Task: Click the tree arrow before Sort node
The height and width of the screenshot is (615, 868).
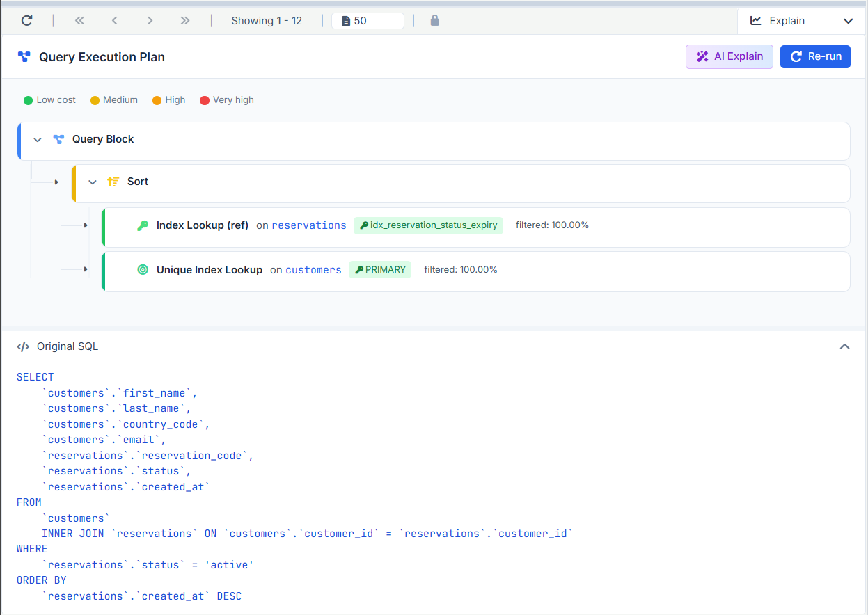Action: click(56, 182)
